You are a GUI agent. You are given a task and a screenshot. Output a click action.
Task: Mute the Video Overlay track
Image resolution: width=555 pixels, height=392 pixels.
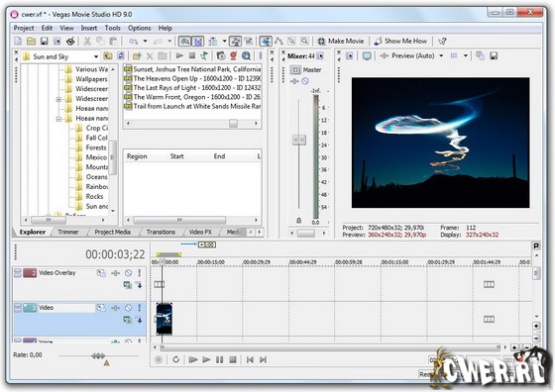128,273
